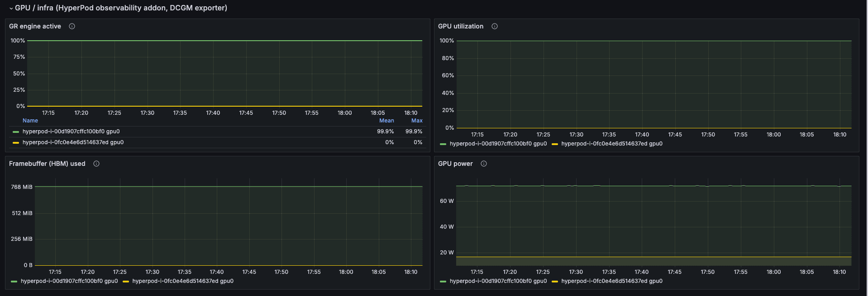868x296 pixels.
Task: Toggle hyperpod-i-0fc0e4e6d514637ed series in GR engine legend
Action: 73,142
